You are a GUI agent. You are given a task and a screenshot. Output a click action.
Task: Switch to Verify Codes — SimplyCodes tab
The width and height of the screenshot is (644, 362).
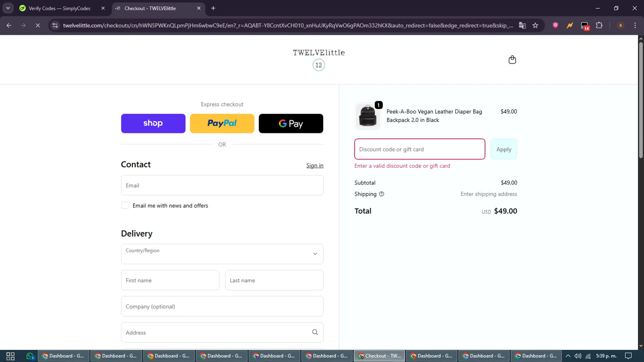60,8
